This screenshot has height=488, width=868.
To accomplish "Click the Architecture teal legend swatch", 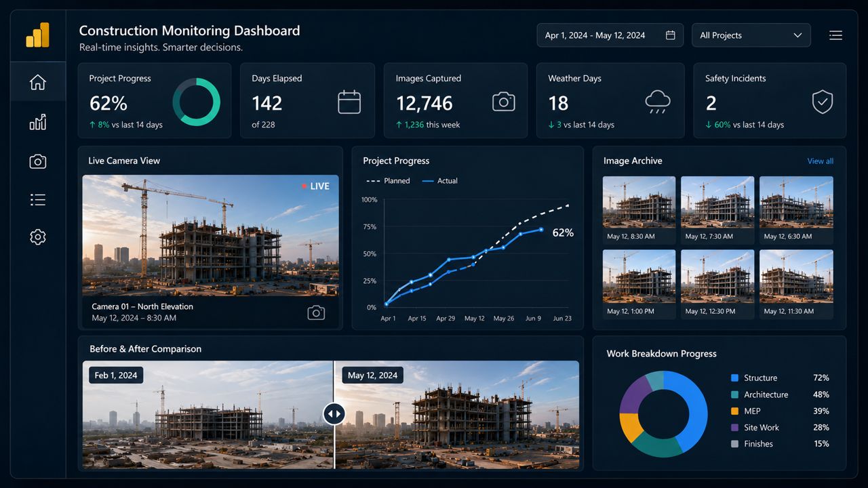I will (735, 394).
